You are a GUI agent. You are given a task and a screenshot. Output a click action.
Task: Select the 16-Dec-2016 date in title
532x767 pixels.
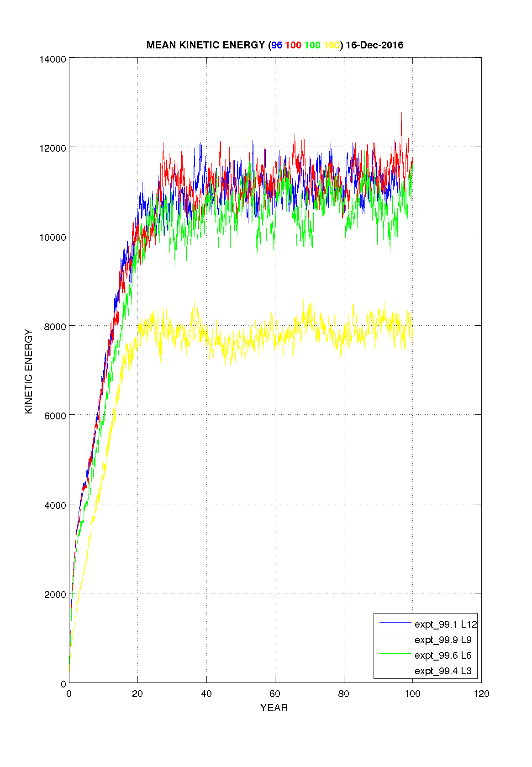[374, 45]
